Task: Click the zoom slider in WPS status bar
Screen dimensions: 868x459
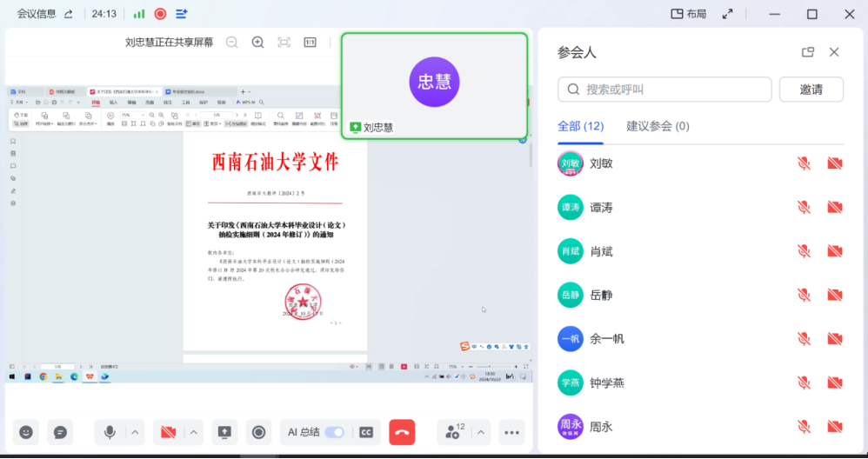Action: tap(492, 367)
